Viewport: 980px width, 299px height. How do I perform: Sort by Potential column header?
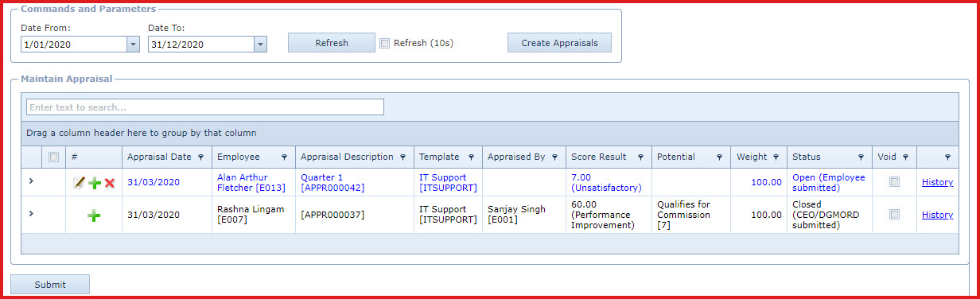tap(676, 157)
